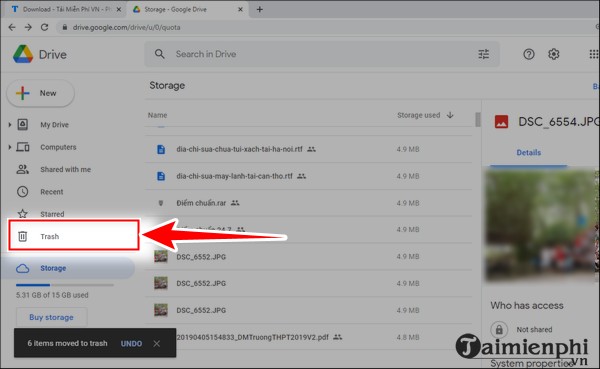Expand the My Drive tree arrow

click(10, 124)
